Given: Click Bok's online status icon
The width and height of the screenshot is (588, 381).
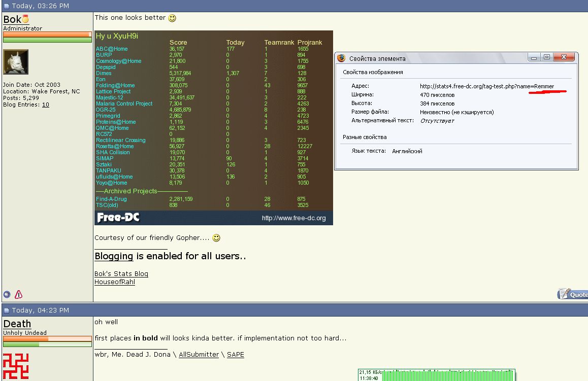Looking at the screenshot, I should point(7,294).
